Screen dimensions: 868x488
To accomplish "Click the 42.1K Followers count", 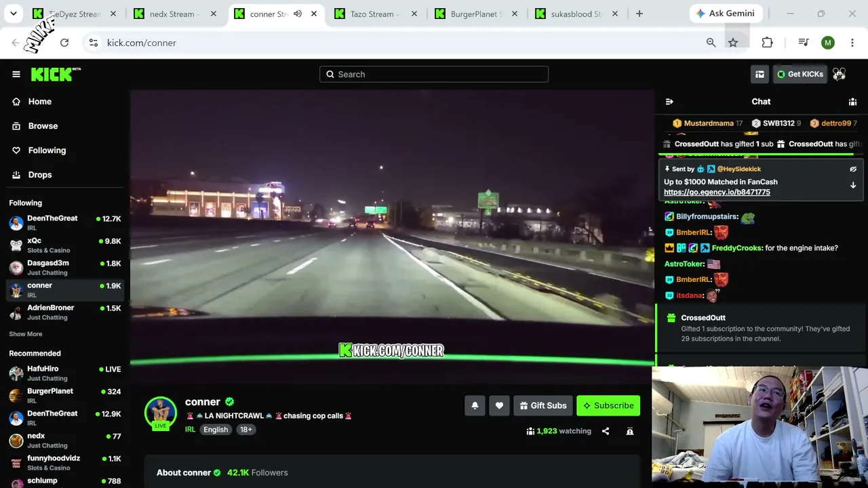I will pos(258,472).
